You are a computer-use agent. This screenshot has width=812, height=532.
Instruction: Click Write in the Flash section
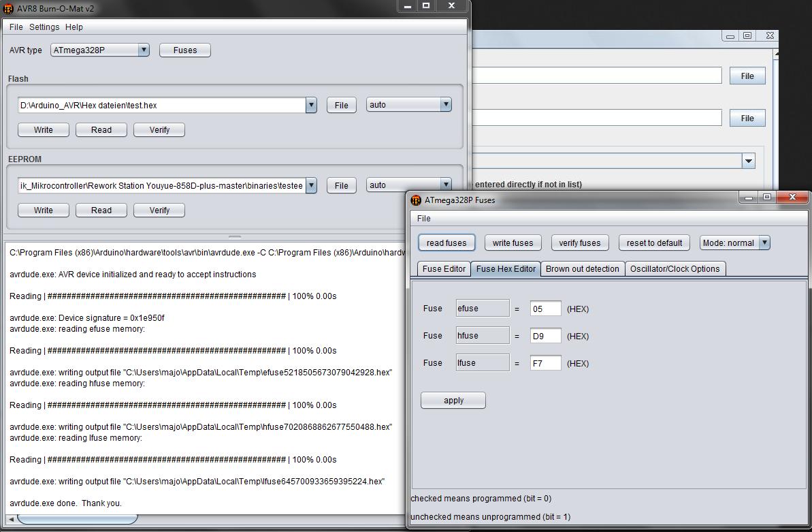coord(44,129)
